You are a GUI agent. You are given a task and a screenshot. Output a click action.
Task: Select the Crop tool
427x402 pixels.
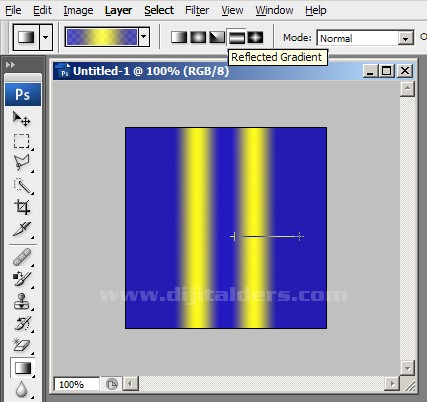pos(22,207)
